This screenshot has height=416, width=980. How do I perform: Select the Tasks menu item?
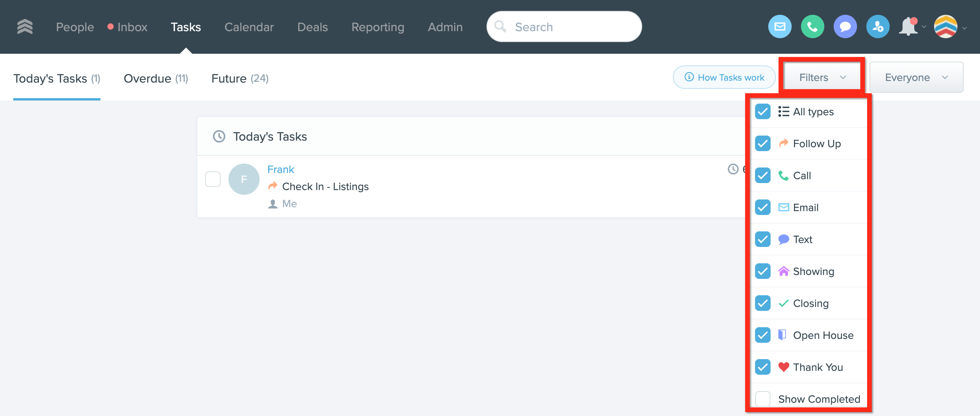186,27
